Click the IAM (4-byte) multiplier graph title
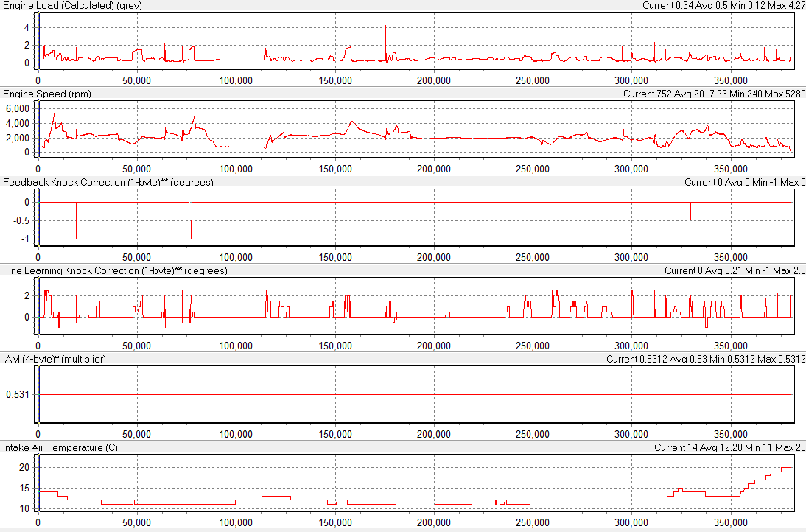806x532 pixels. click(x=55, y=359)
